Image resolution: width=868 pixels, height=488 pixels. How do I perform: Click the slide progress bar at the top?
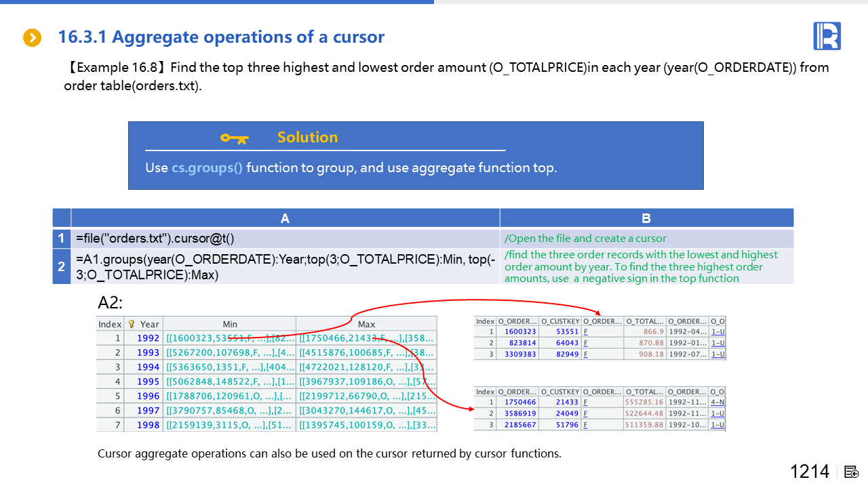coord(217,2)
